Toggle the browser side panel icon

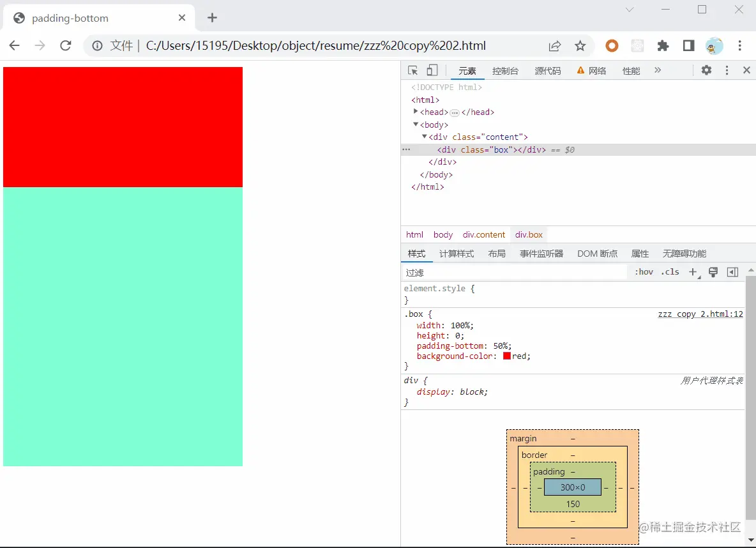(x=688, y=46)
